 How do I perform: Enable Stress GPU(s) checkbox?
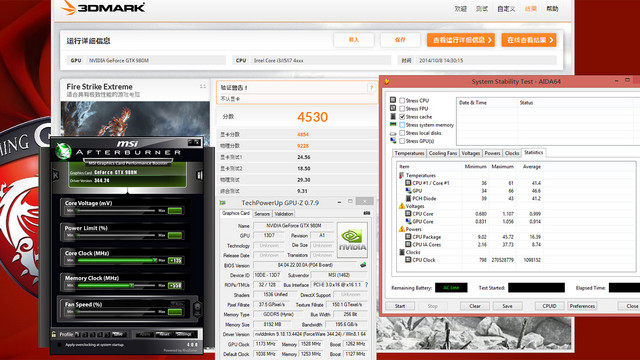[402, 141]
